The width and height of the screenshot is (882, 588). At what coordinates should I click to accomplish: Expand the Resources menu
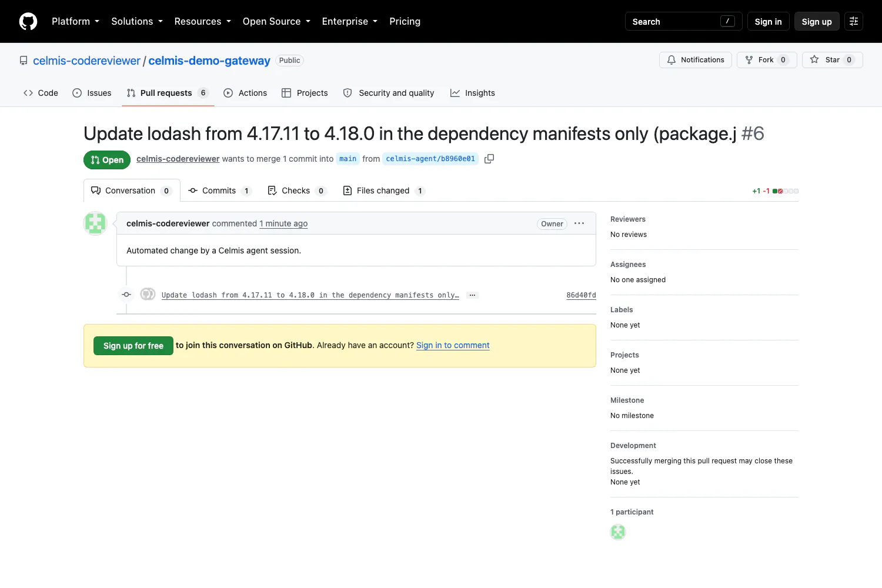tap(202, 21)
